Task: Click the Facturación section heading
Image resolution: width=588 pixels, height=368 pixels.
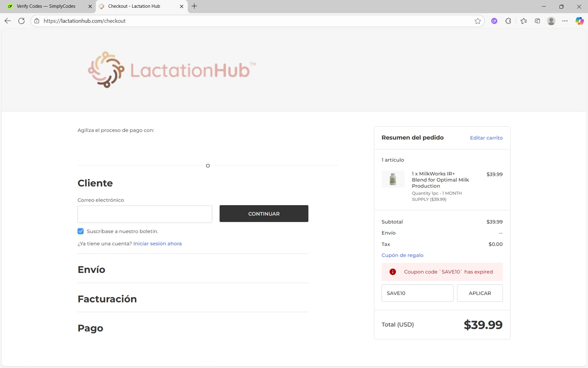Action: [107, 299]
